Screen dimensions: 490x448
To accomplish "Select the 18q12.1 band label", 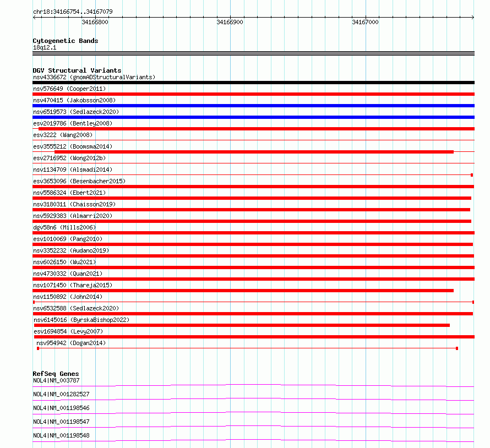I will pyautogui.click(x=45, y=47).
